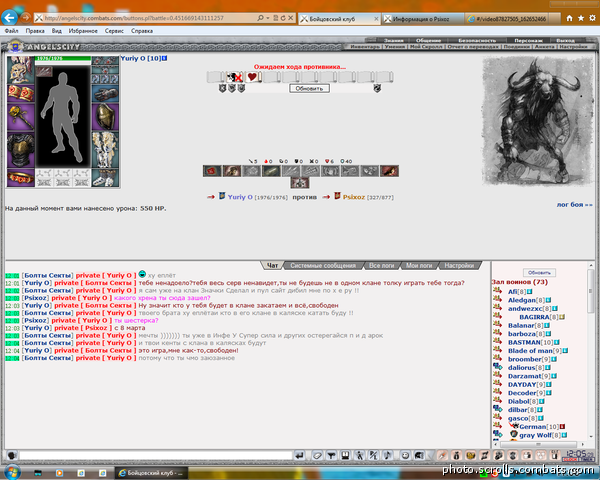Open the лог боя link
The width and height of the screenshot is (600, 480).
pos(574,204)
